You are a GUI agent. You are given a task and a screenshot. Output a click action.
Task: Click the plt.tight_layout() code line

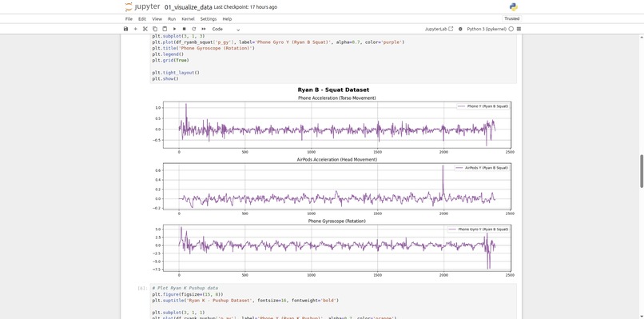tap(175, 72)
